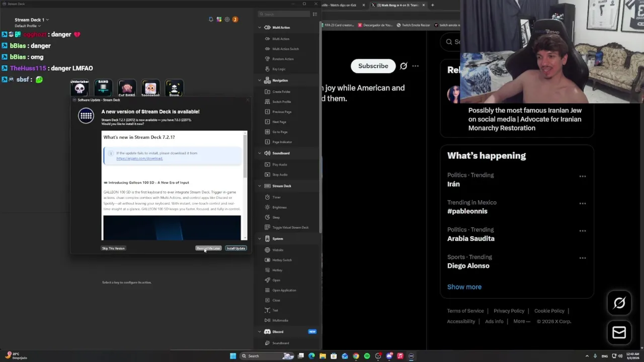Collapse the Discord category

[x=260, y=332]
